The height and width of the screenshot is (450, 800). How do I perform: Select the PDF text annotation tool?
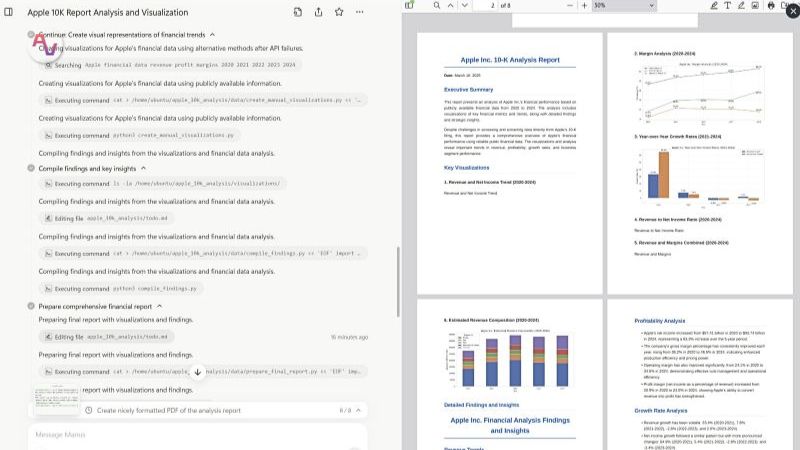click(x=728, y=5)
